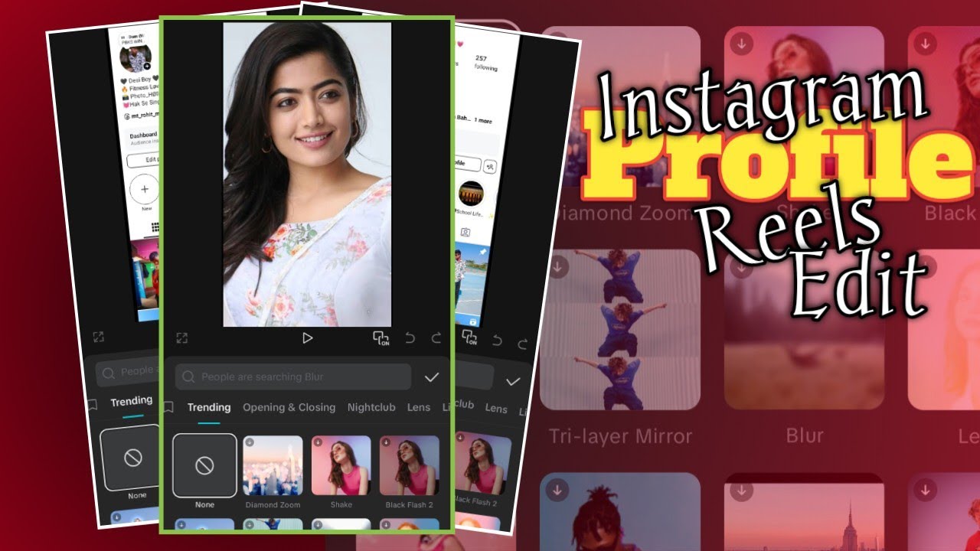Screen dimensions: 980x551
Task: Open the posts grid tab icon
Action: click(155, 227)
